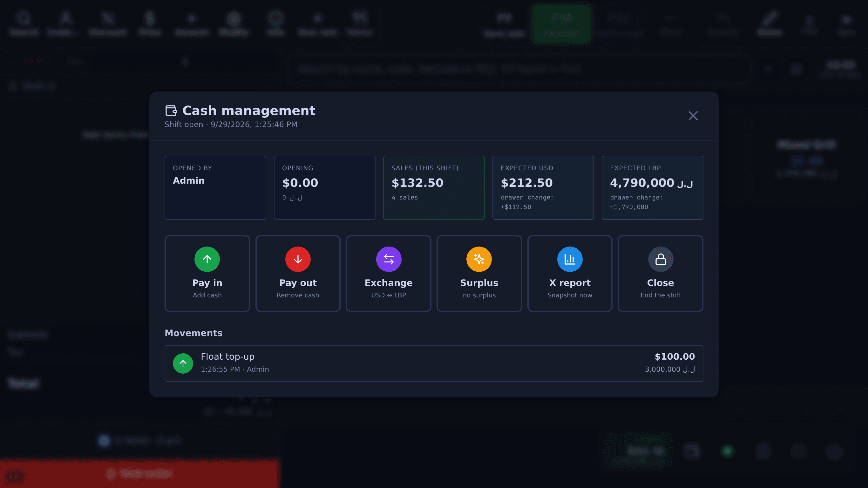Click the $100.00 movement amount
Viewport: 868px width, 488px height.
pyautogui.click(x=674, y=356)
